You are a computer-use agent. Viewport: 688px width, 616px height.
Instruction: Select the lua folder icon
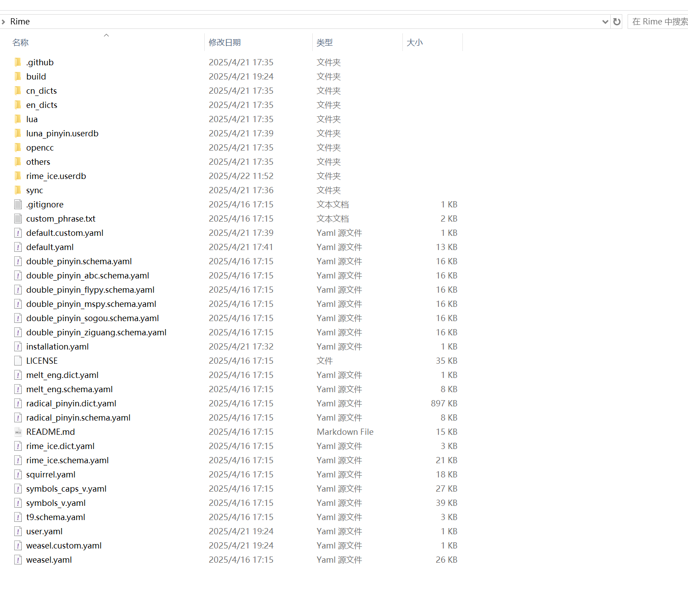pos(18,119)
